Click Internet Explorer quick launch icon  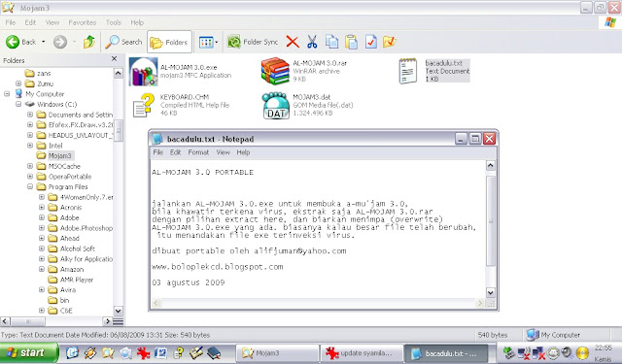tap(72, 352)
